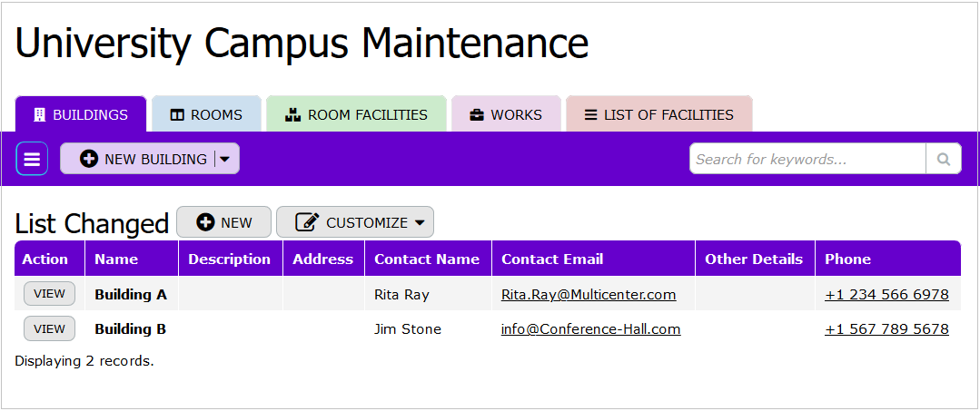
Task: Sort by the Name column header
Action: 116,259
